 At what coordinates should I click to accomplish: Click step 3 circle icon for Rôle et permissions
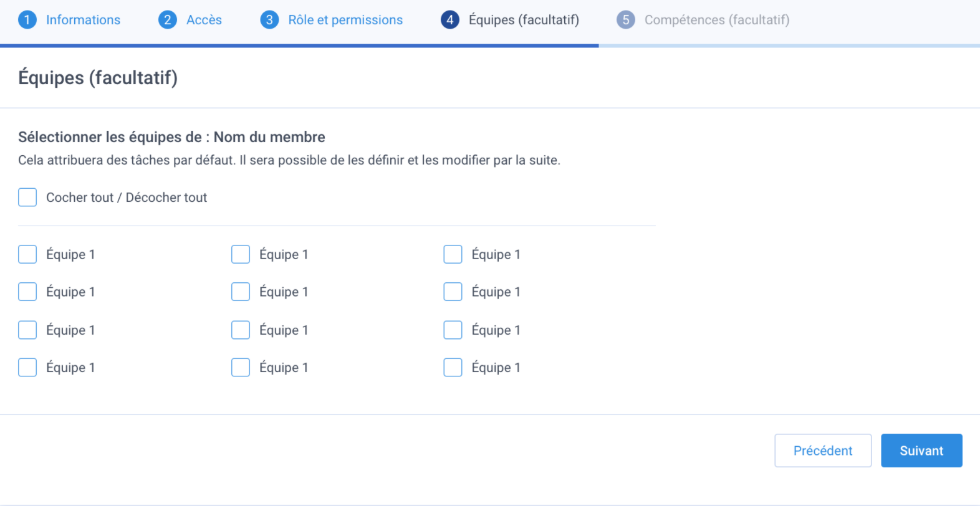[269, 20]
